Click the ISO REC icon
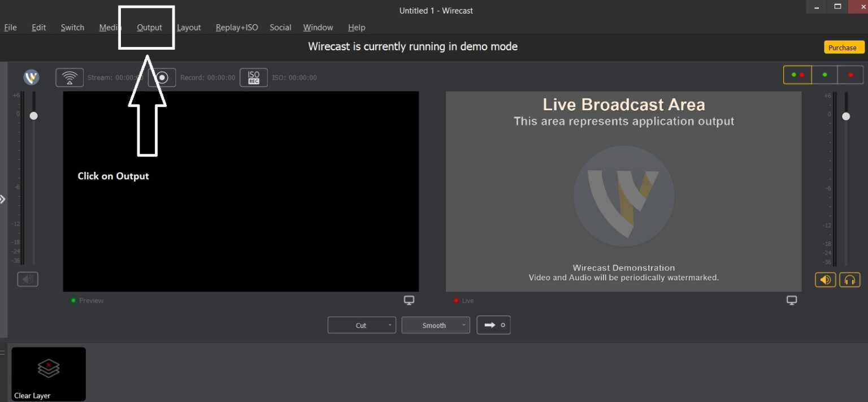 [254, 77]
